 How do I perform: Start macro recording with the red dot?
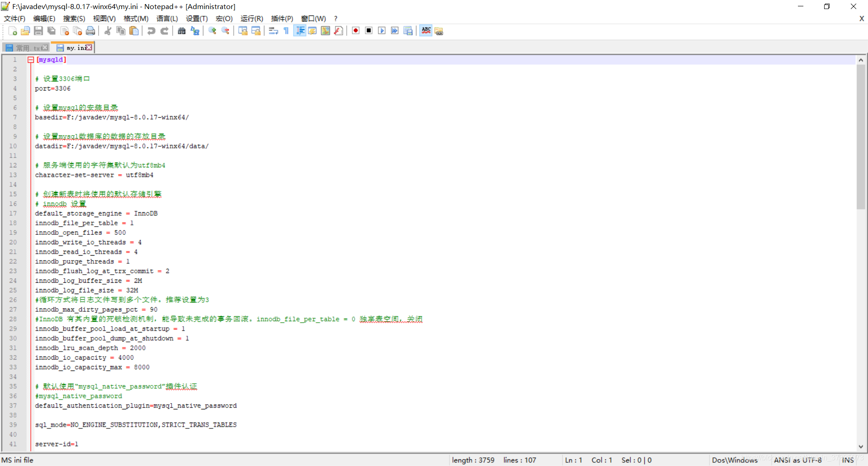pos(356,31)
